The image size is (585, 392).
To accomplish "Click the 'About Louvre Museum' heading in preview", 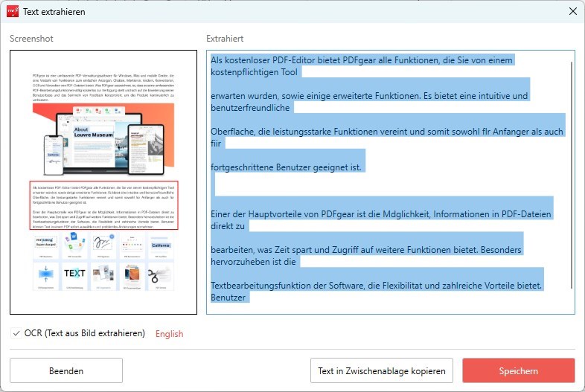I will 93,132.
